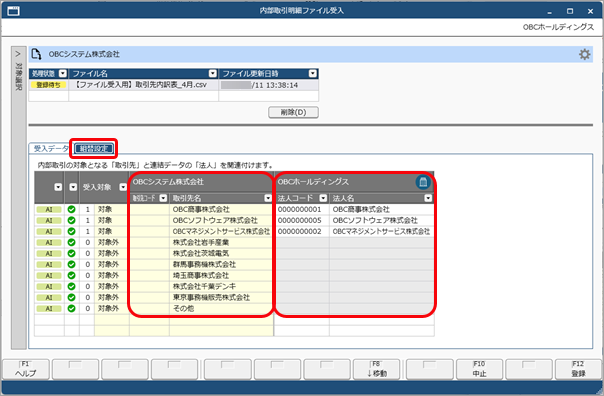Click the document icon beside OBCシステム株式会社
The image size is (604, 396).
pyautogui.click(x=36, y=54)
